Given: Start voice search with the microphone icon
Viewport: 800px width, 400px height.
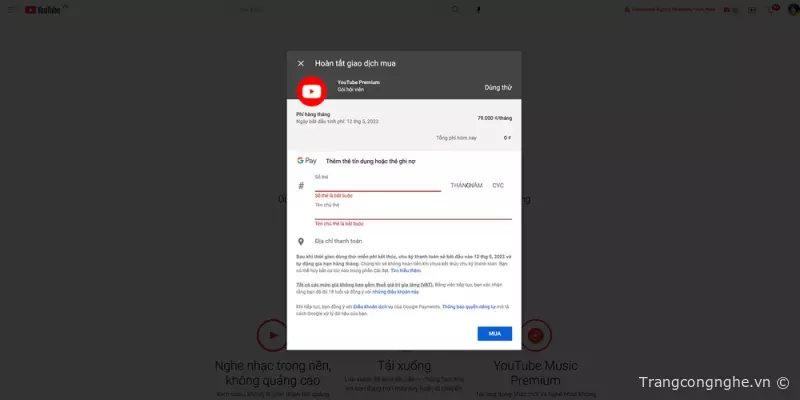Looking at the screenshot, I should [478, 10].
